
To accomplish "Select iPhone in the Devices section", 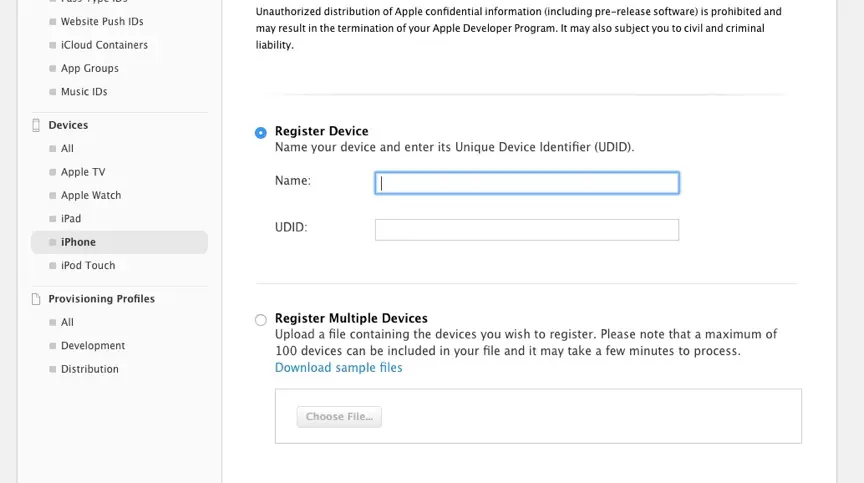I will tap(119, 242).
